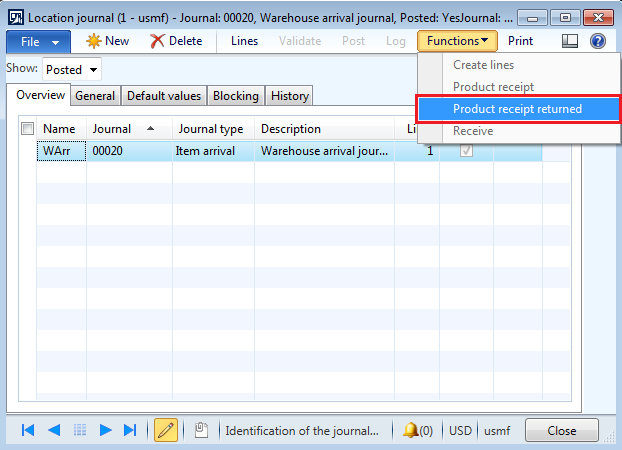Collapse the Functions dropdown menu

(457, 41)
